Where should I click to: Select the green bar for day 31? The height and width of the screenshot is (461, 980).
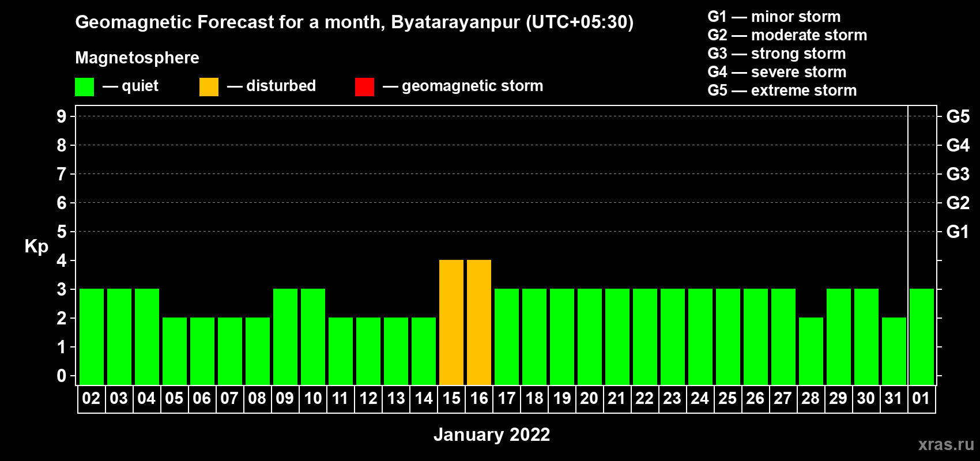tap(894, 351)
